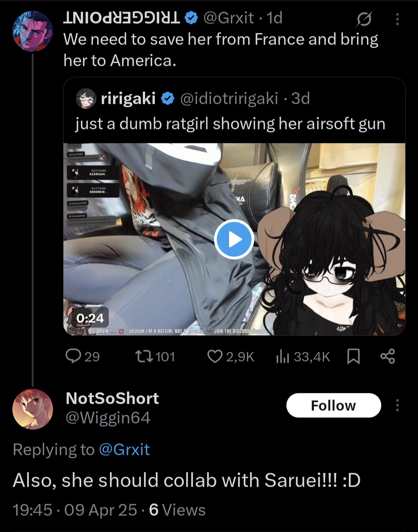Viewport: 418px width, 532px height.
Task: Tap the share icon
Action: coord(387,356)
